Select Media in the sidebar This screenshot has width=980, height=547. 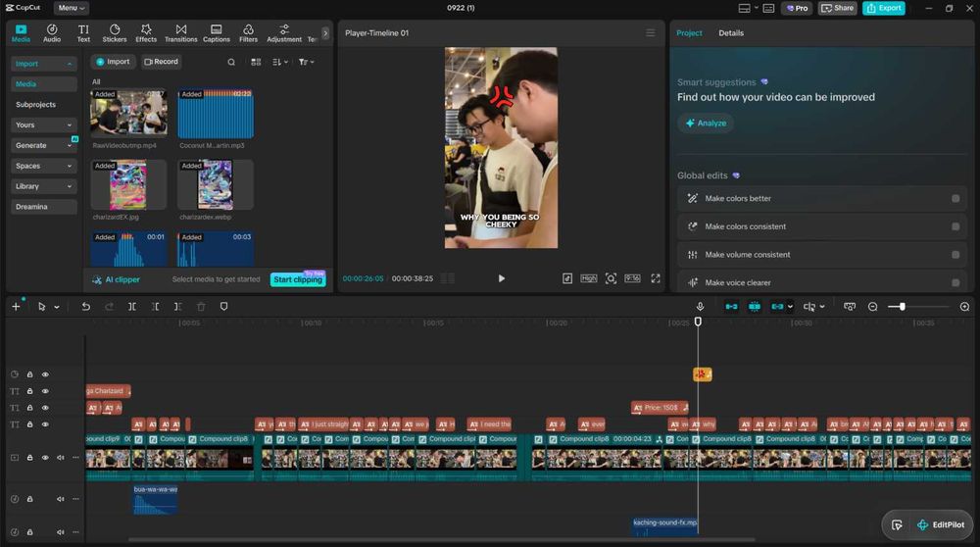coord(43,83)
